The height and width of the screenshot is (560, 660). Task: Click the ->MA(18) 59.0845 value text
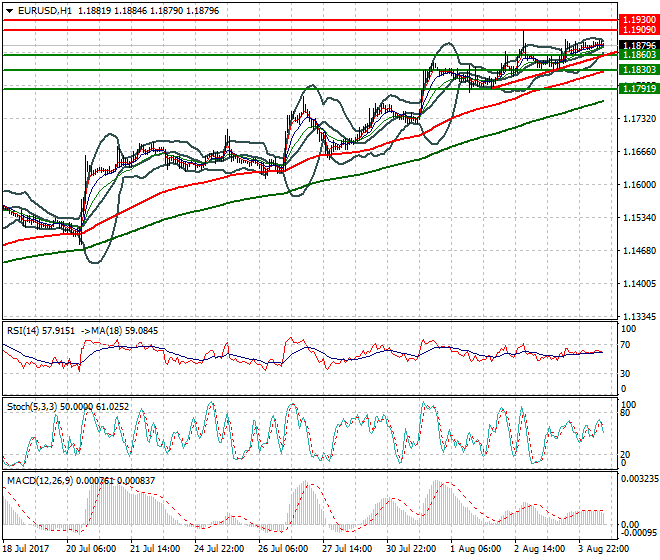pyautogui.click(x=118, y=331)
